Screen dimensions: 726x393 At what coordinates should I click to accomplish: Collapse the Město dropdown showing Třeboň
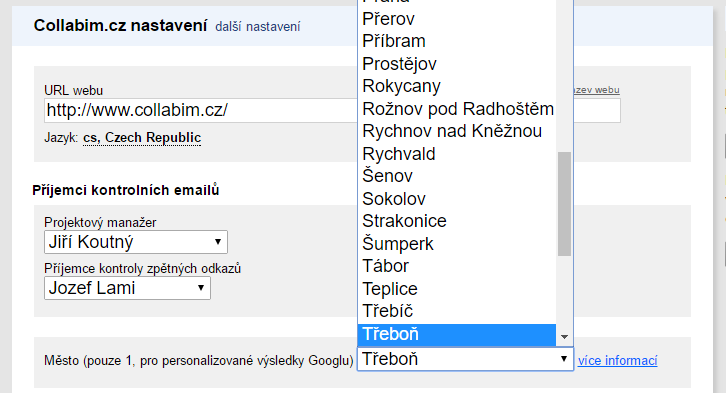465,359
